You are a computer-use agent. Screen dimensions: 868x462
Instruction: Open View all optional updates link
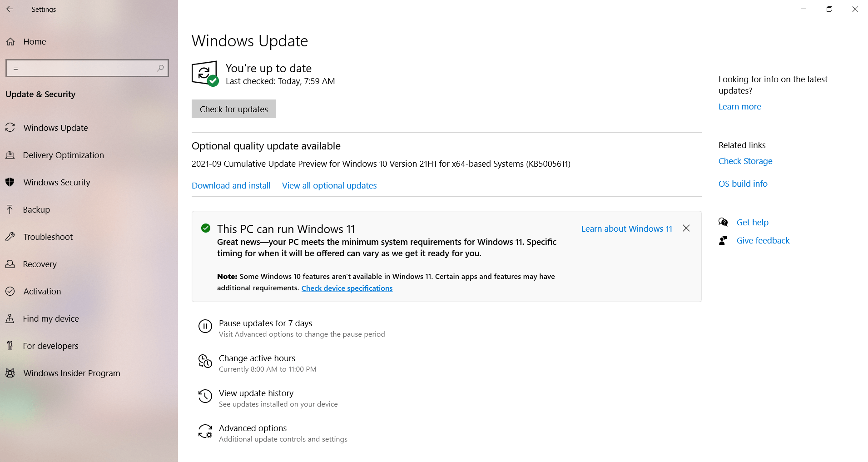coord(329,186)
